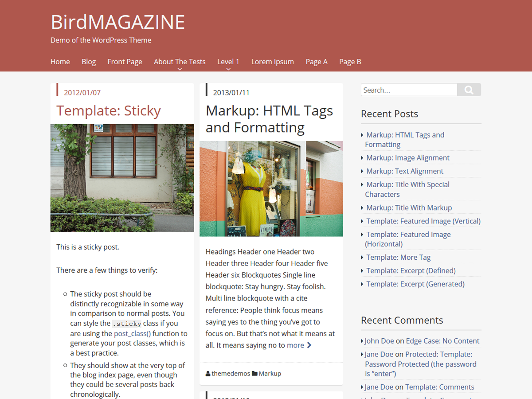Open the BirdMAGAZINE site title link

tap(117, 22)
